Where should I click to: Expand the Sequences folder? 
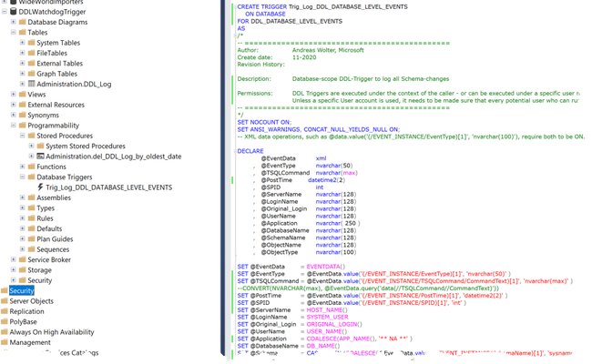[x=22, y=249]
